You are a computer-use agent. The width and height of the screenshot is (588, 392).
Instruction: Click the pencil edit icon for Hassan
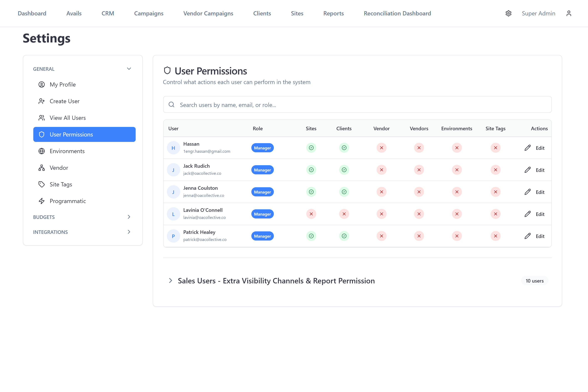click(x=527, y=148)
